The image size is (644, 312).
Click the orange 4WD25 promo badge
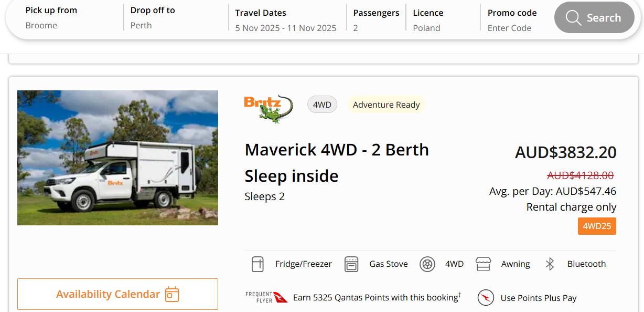pos(597,226)
